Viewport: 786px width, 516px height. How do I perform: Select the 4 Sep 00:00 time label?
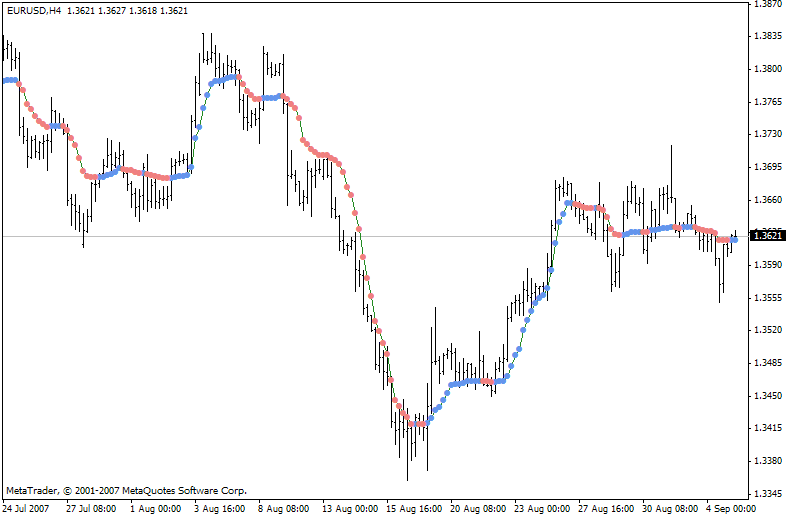coord(730,508)
